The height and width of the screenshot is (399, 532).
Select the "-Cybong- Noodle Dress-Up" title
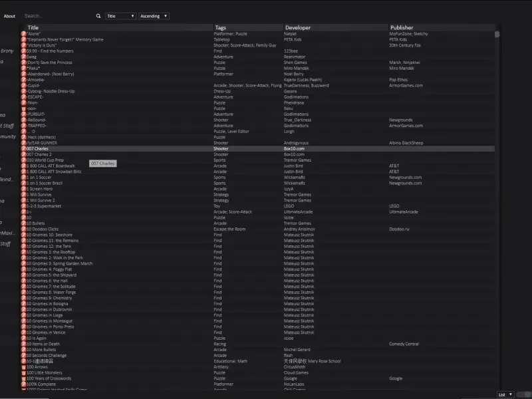51,91
